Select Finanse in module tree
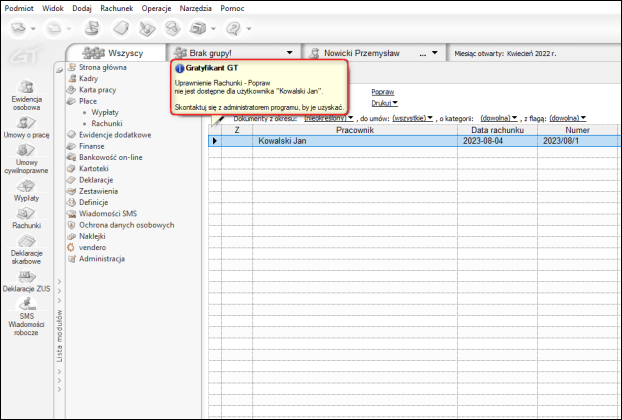Screen dimensions: 622x420 91,146
